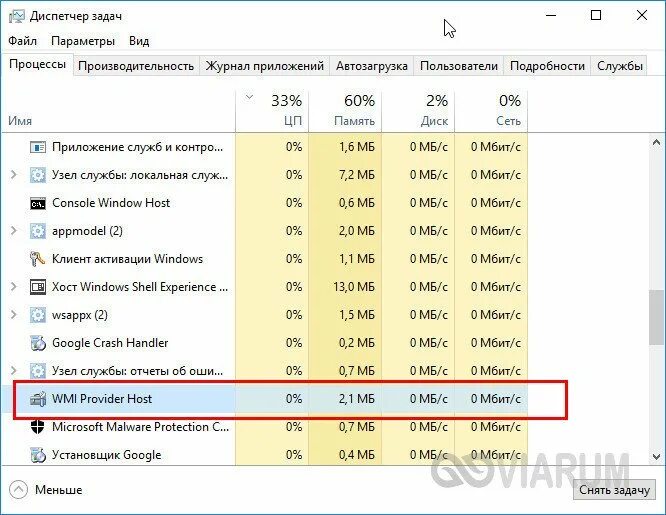Viewport: 666px width, 515px height.
Task: Click the Хост Windows Shell Experience icon
Action: point(37,287)
